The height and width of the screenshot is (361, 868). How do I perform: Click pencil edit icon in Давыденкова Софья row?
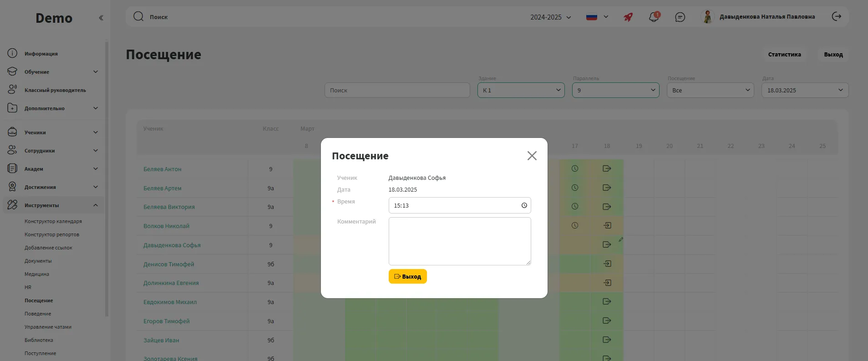(621, 239)
